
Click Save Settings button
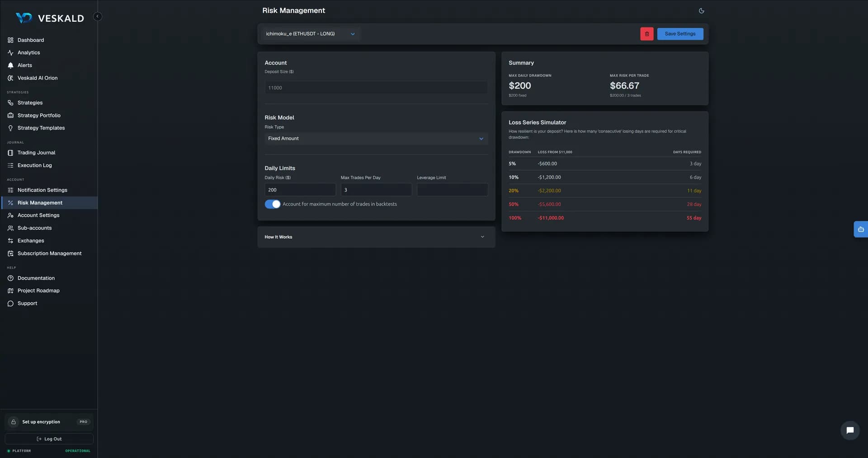pyautogui.click(x=680, y=34)
